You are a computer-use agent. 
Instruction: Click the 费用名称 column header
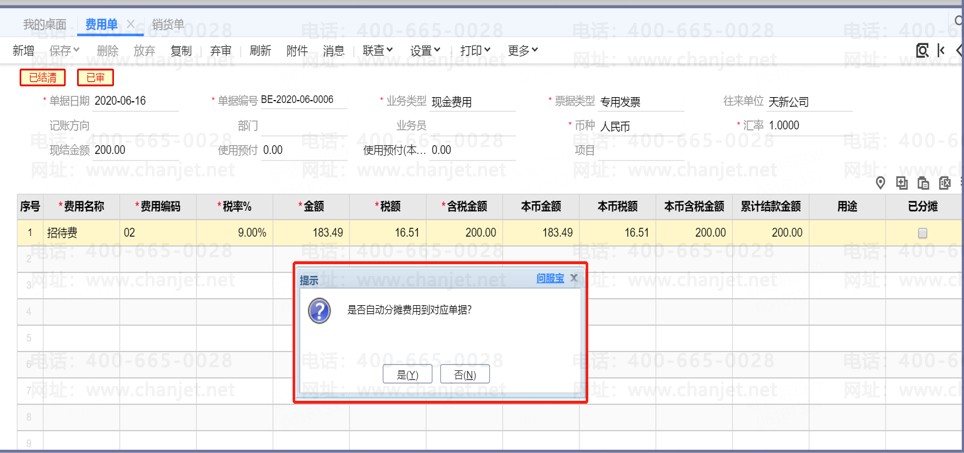click(81, 207)
